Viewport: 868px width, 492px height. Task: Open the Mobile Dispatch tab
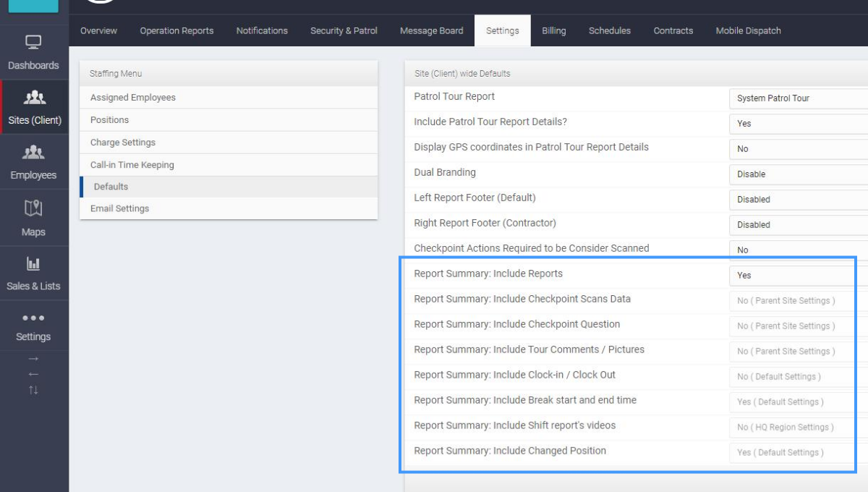[748, 30]
